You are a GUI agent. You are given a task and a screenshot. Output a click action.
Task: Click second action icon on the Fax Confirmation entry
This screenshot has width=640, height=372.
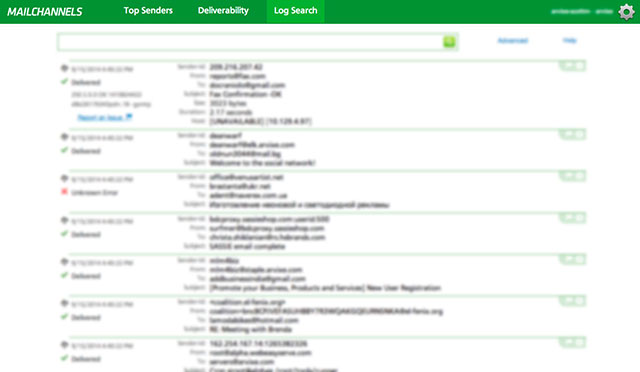pos(579,65)
